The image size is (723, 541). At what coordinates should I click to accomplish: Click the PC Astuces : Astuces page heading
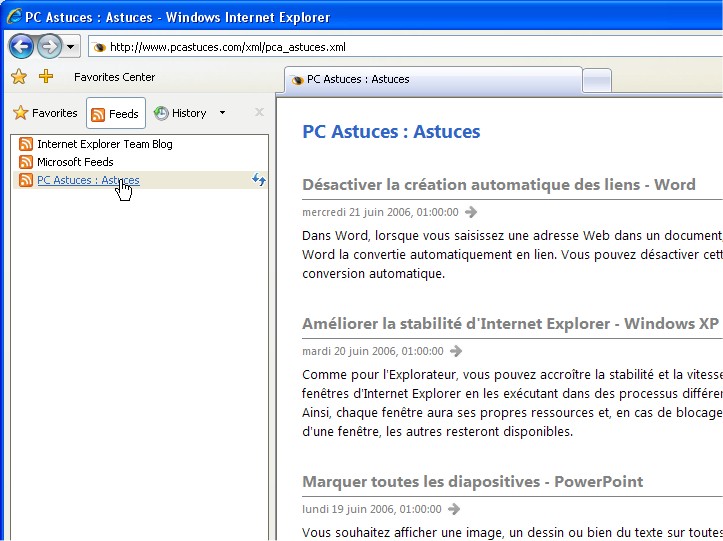point(391,131)
